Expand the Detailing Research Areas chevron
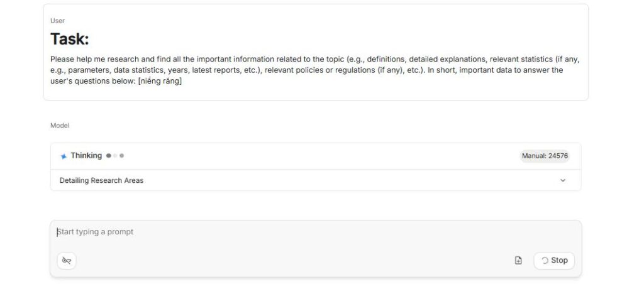Screen dimensions: 644x284 [x=563, y=180]
